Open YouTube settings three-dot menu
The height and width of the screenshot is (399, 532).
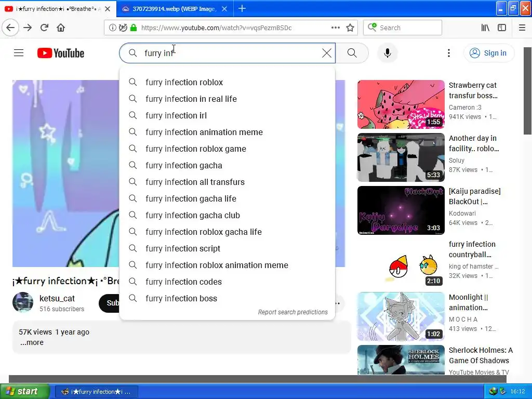pos(448,53)
